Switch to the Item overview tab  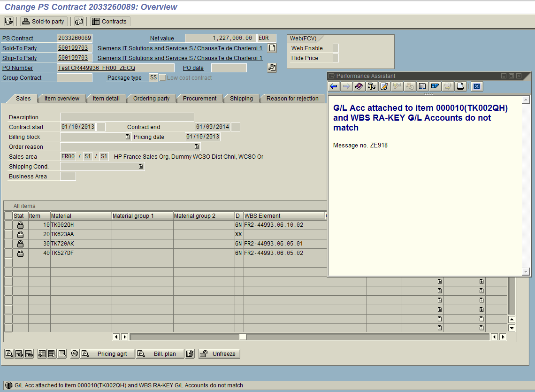tap(62, 98)
